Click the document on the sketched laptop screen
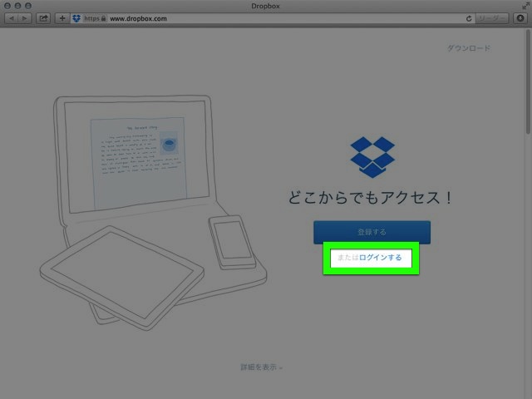Screen dimensions: 532x399 pyautogui.click(x=139, y=163)
